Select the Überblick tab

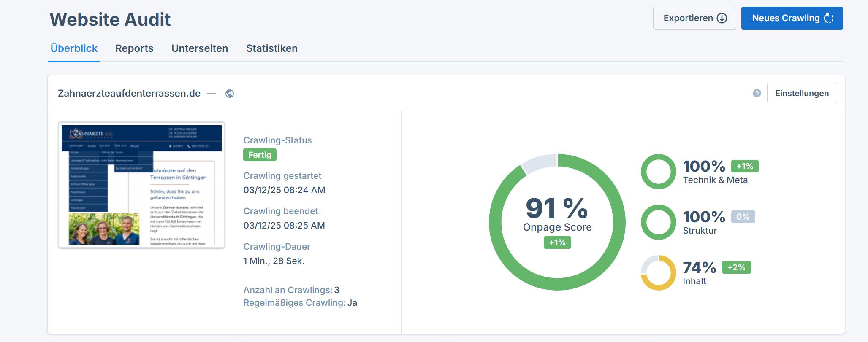click(x=74, y=48)
